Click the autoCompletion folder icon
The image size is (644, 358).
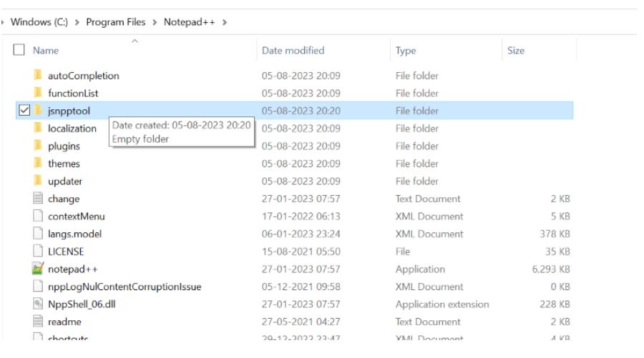[39, 76]
